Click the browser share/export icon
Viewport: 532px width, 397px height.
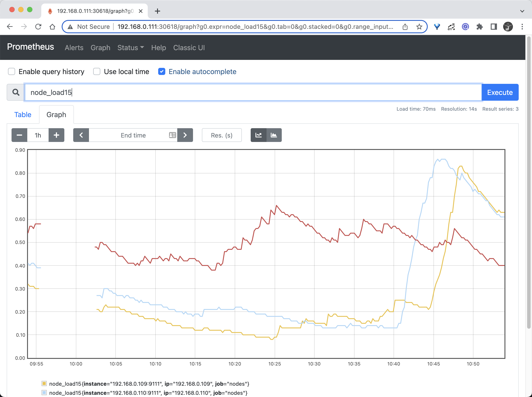tap(405, 26)
